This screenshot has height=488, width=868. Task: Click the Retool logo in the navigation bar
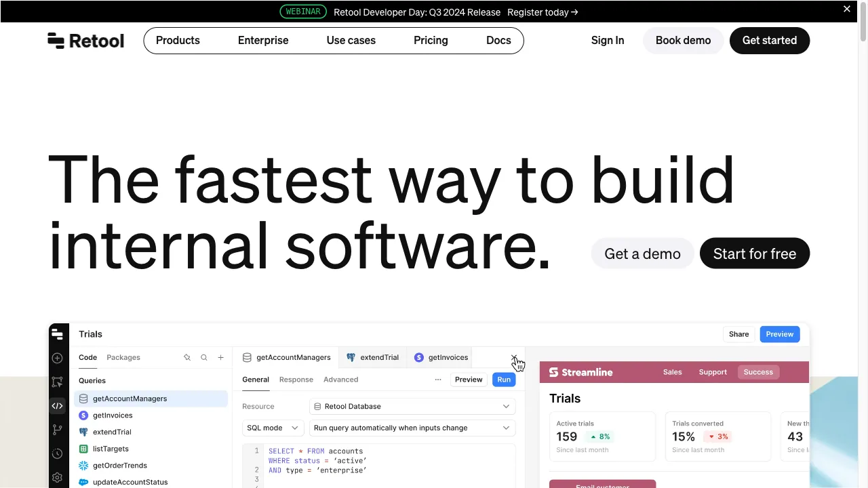point(86,41)
